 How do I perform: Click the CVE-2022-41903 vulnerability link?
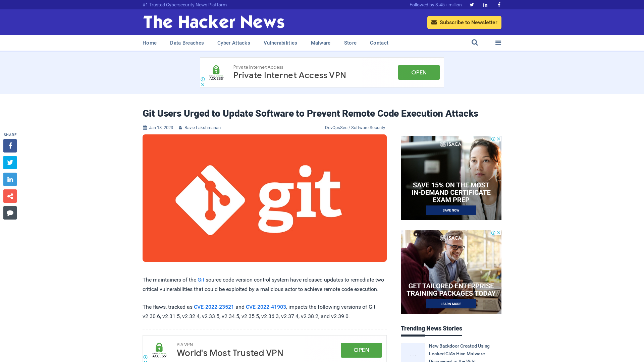266,307
